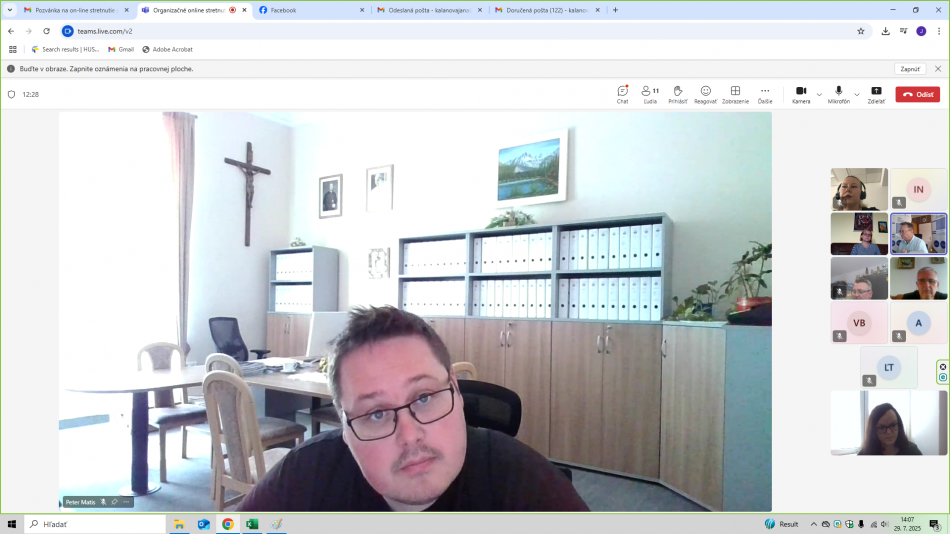The width and height of the screenshot is (950, 534).
Task: Go back in browser
Action: coord(11,31)
